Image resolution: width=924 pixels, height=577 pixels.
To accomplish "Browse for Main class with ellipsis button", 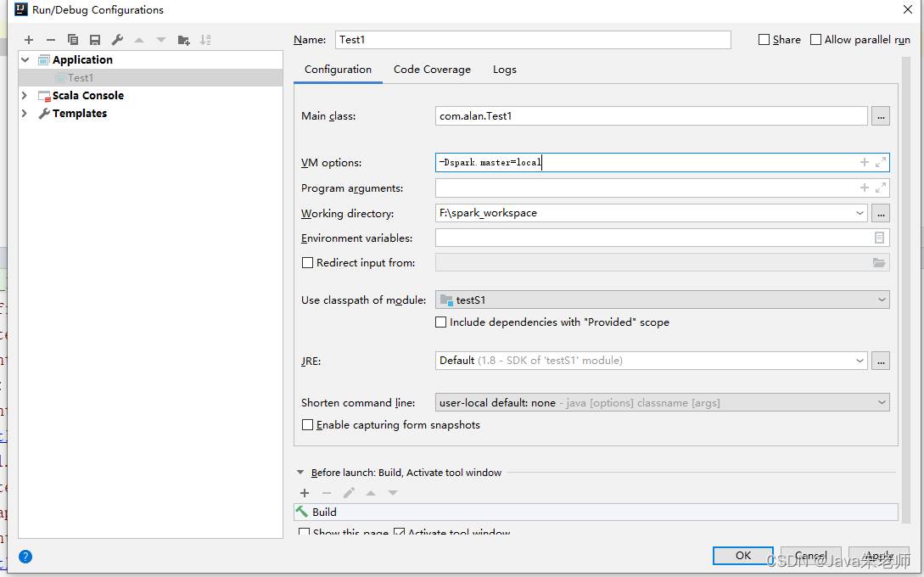I will [881, 116].
